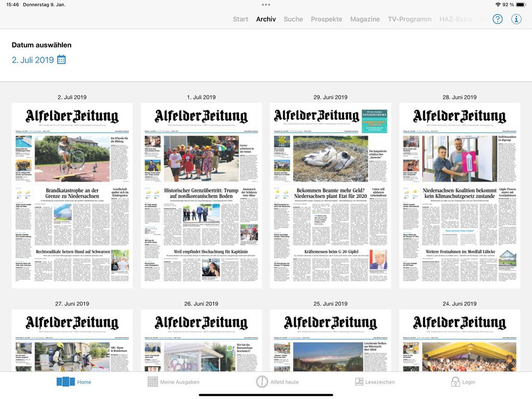Screen dimensions: 532x399
Task: Open the Lesezeichen bookmark icon
Action: click(x=359, y=382)
